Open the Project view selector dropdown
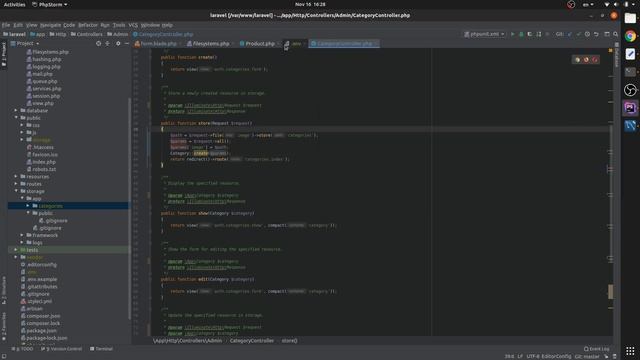The height and width of the screenshot is (360, 640). (x=28, y=43)
